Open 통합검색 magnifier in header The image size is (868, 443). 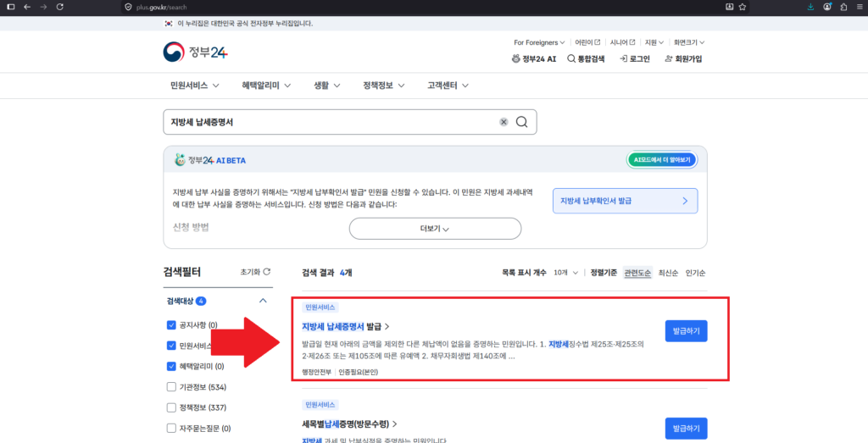pos(586,58)
